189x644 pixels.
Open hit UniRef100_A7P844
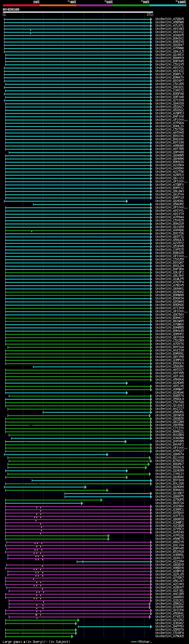pyautogui.click(x=170, y=217)
